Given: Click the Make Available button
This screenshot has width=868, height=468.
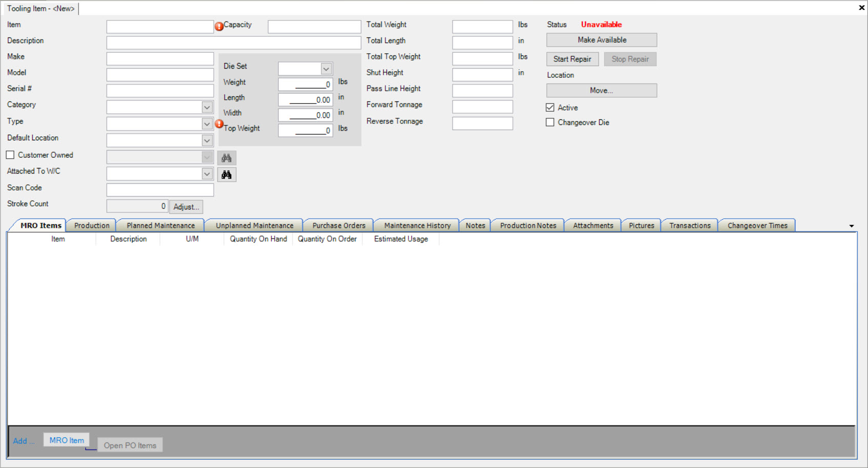Looking at the screenshot, I should [602, 40].
